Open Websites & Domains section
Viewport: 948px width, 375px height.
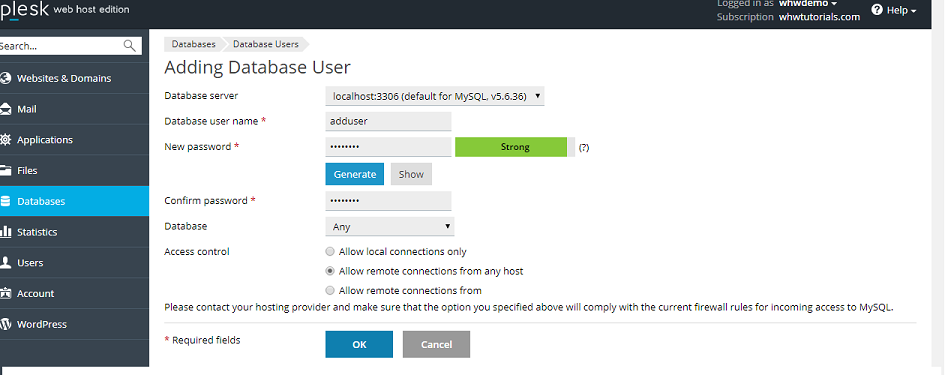point(64,78)
